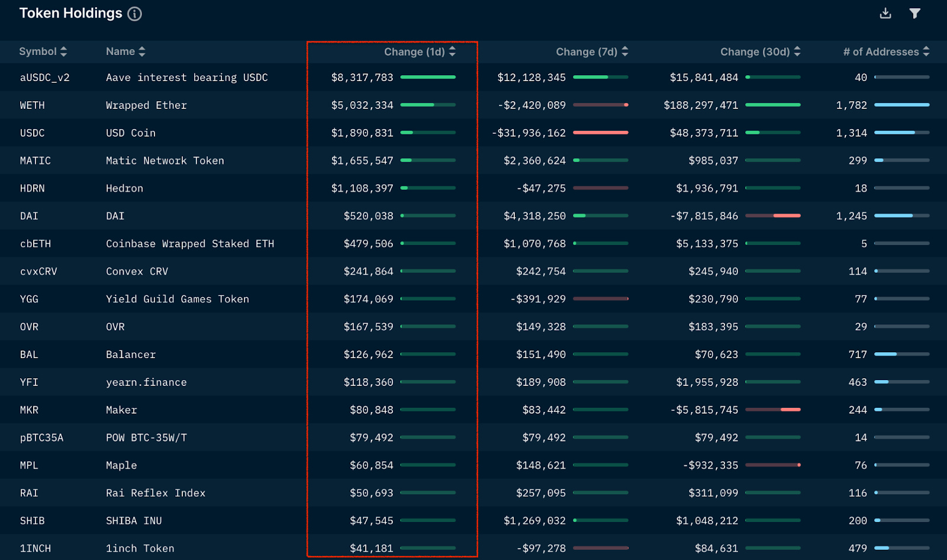Open the Token Holdings info tooltip icon
Image resolution: width=947 pixels, height=560 pixels.
(x=135, y=14)
